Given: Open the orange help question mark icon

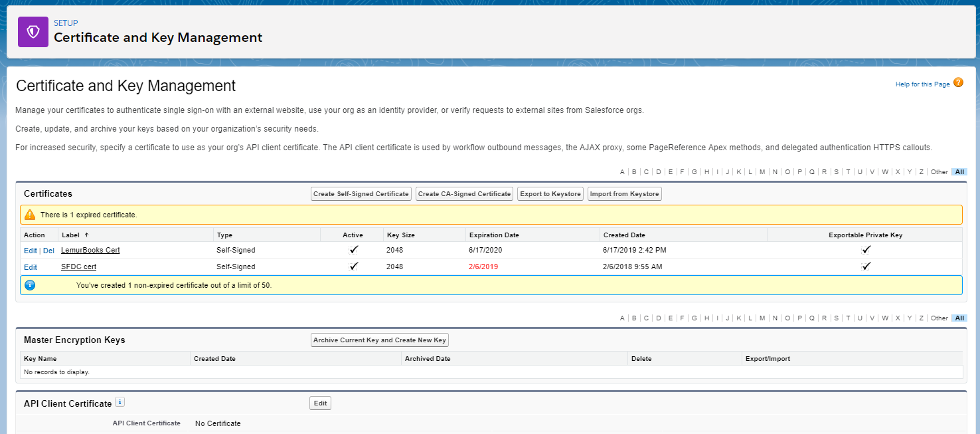Looking at the screenshot, I should coord(958,83).
